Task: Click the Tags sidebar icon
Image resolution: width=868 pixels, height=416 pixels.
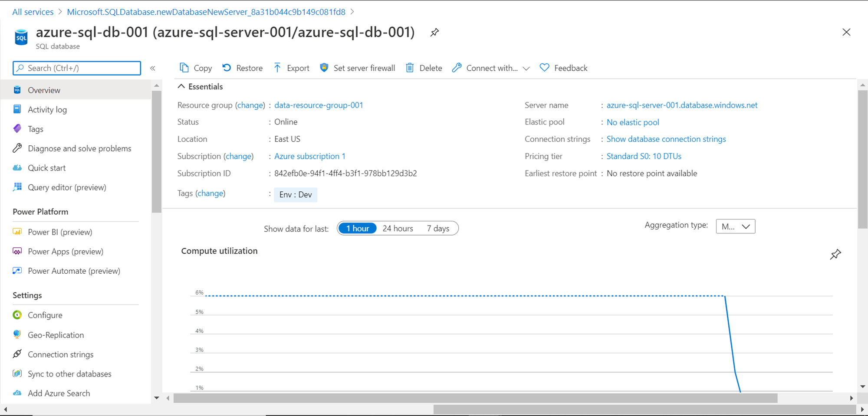Action: point(17,129)
